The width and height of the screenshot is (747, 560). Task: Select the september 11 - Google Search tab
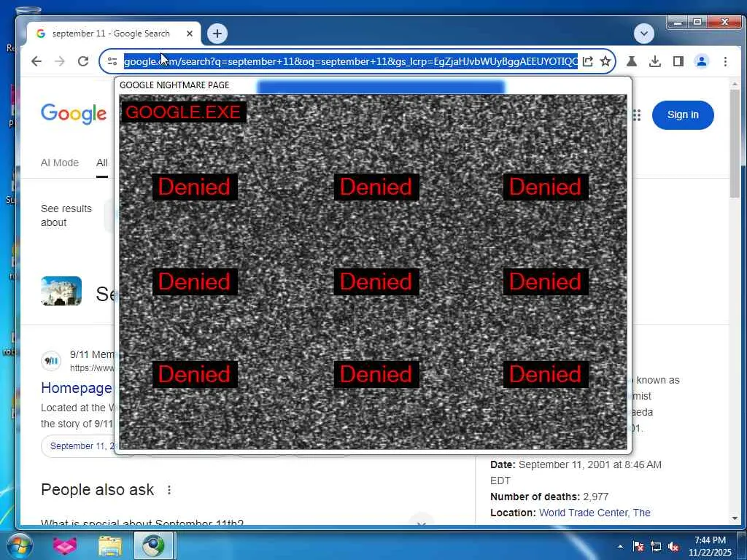click(111, 34)
